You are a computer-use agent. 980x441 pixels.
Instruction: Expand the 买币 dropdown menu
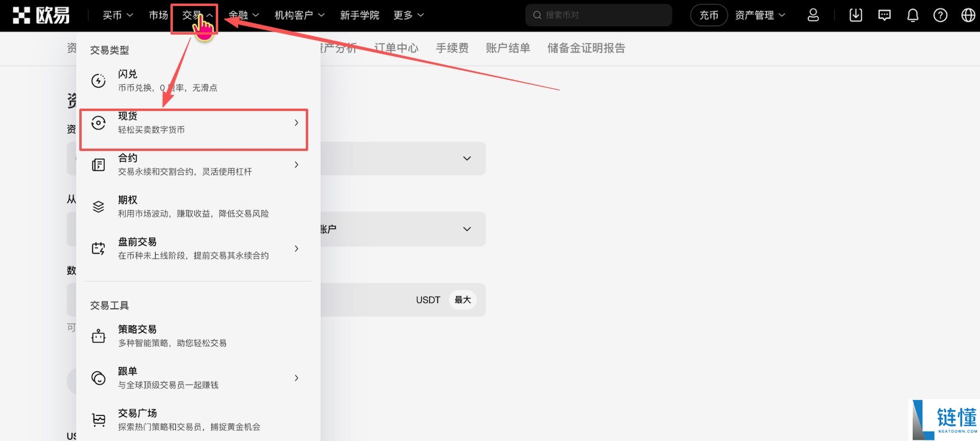click(x=117, y=15)
